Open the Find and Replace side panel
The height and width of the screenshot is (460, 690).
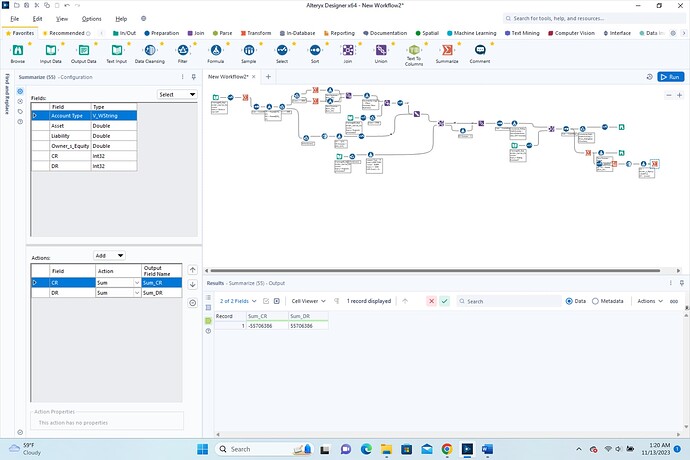click(7, 94)
